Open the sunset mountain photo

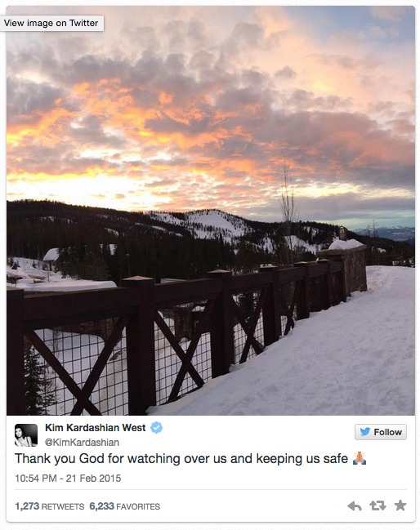[210, 211]
